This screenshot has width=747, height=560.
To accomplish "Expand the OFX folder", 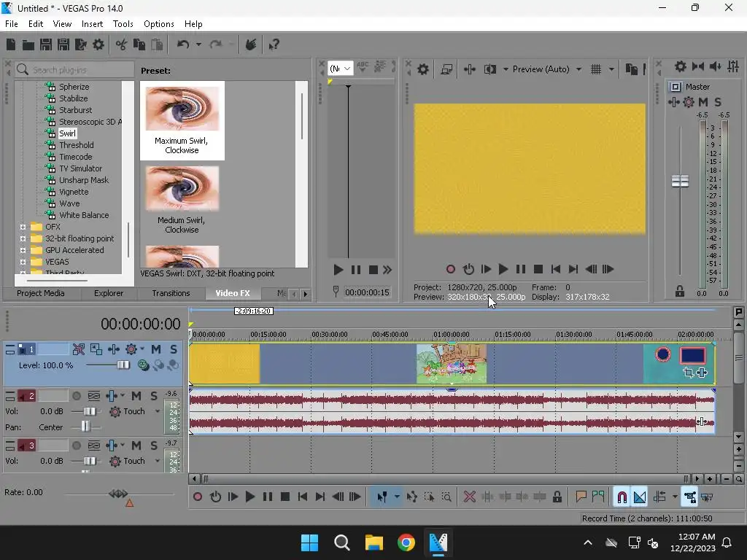I will point(23,227).
